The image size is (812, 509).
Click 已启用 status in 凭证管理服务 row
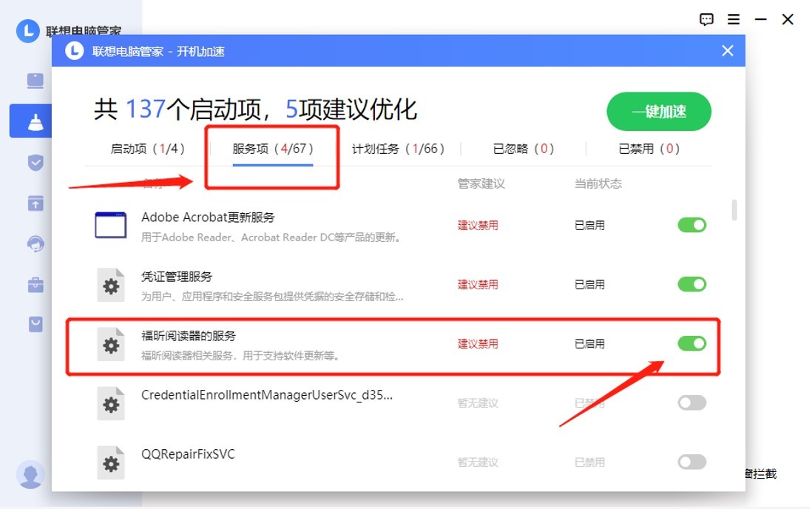(x=589, y=285)
